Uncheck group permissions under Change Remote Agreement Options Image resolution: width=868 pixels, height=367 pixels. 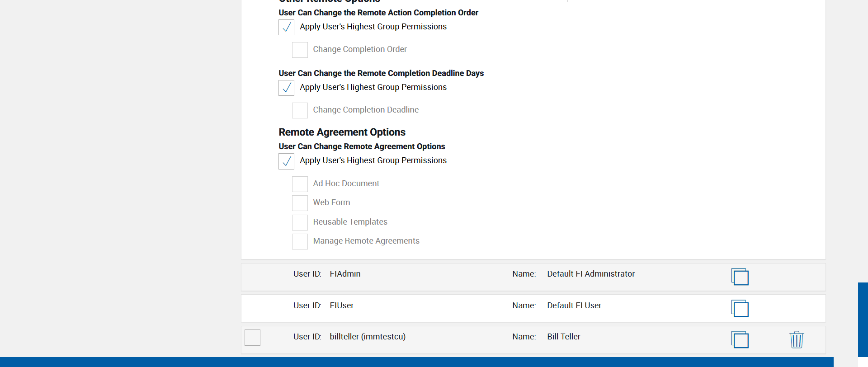[286, 161]
